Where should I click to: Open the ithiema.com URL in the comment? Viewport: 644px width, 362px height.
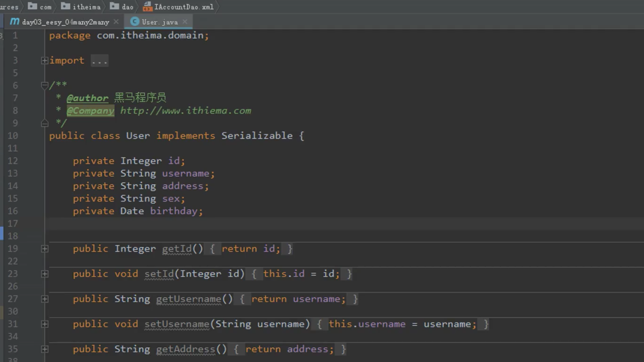(x=186, y=111)
